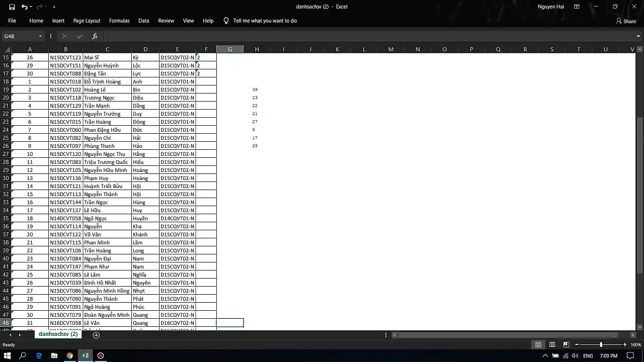This screenshot has height=362, width=644.
Task: Click the taskbar search icon
Action: (x=23, y=355)
